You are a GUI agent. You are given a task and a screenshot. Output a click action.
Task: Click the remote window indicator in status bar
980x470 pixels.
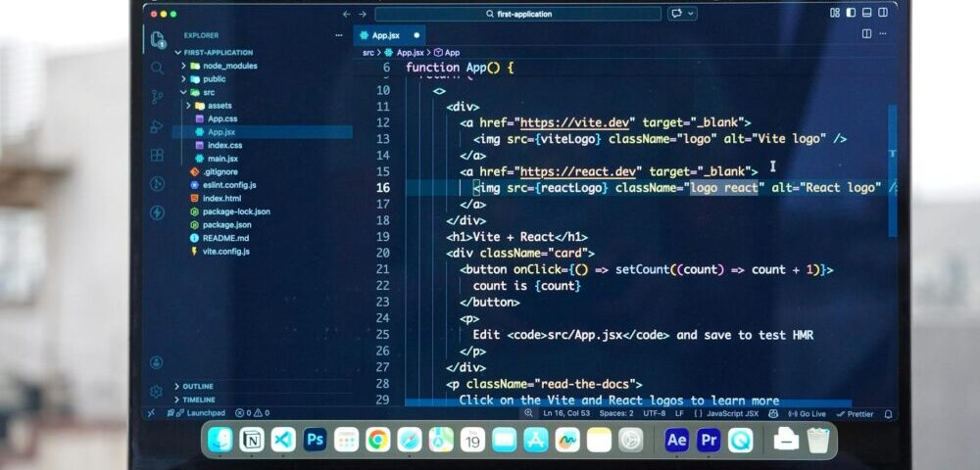click(x=151, y=413)
